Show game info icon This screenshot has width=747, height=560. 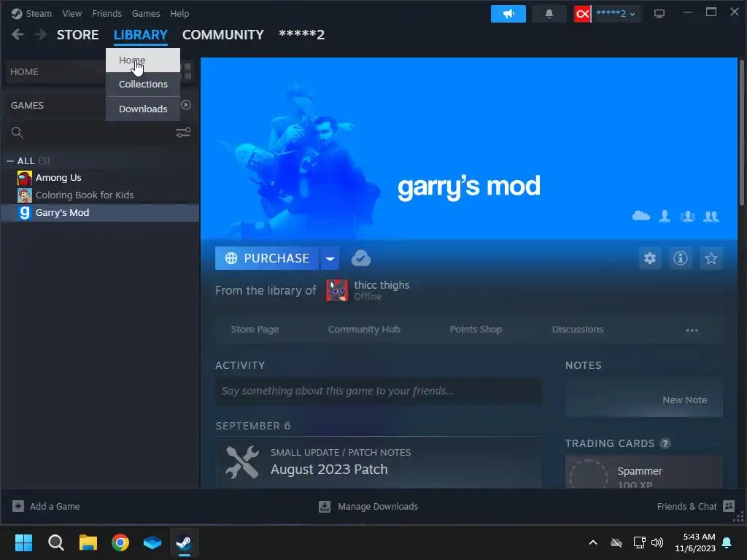pyautogui.click(x=681, y=258)
